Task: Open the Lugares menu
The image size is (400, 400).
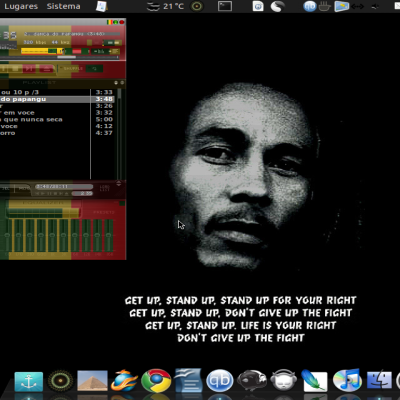Action: 21,6
